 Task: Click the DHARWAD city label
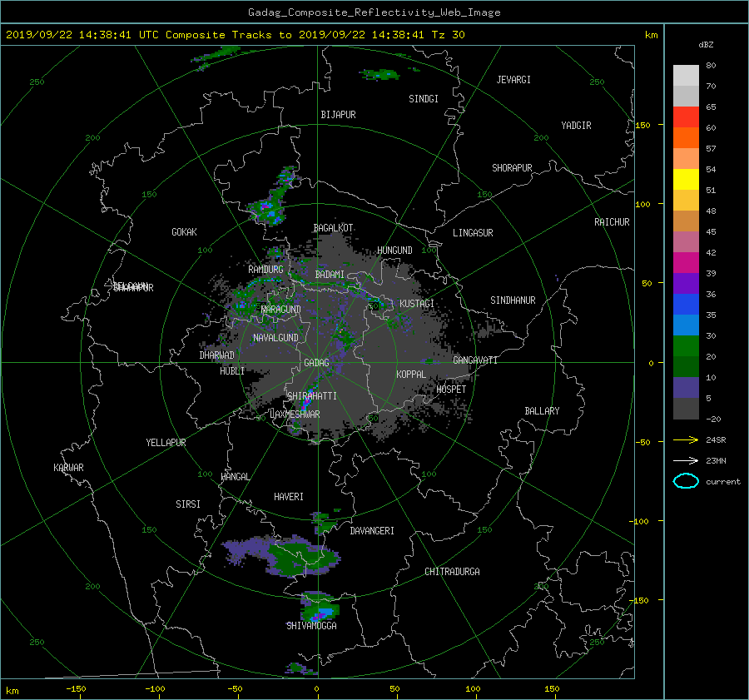(217, 355)
